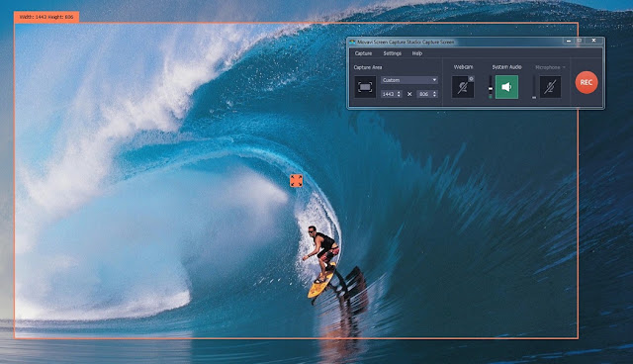Click the microphone volume slider
Viewport: 633px width, 364px height.
pyautogui.click(x=534, y=87)
